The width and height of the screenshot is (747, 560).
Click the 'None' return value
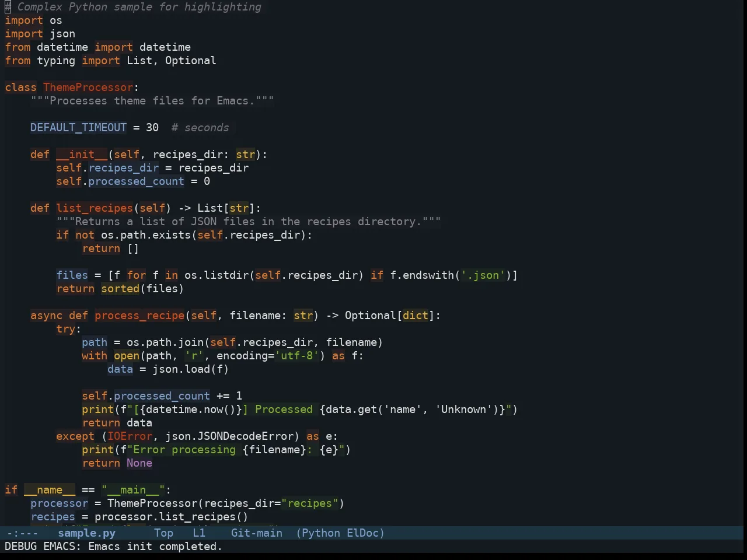coord(139,463)
